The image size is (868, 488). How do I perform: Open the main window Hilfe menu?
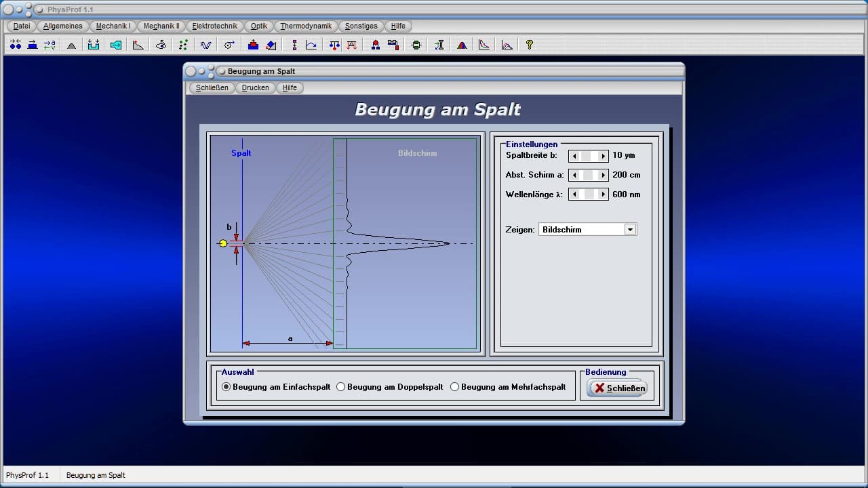coord(398,26)
